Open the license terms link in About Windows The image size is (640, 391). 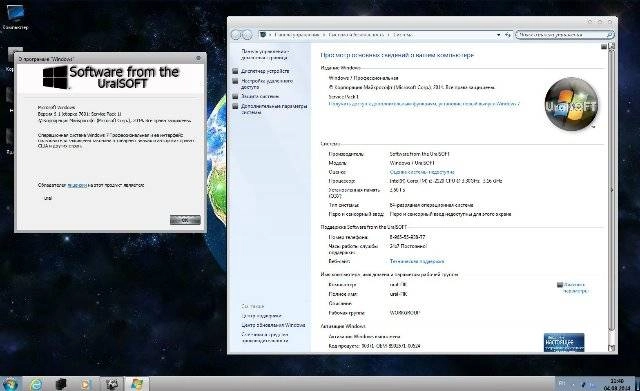77,185
